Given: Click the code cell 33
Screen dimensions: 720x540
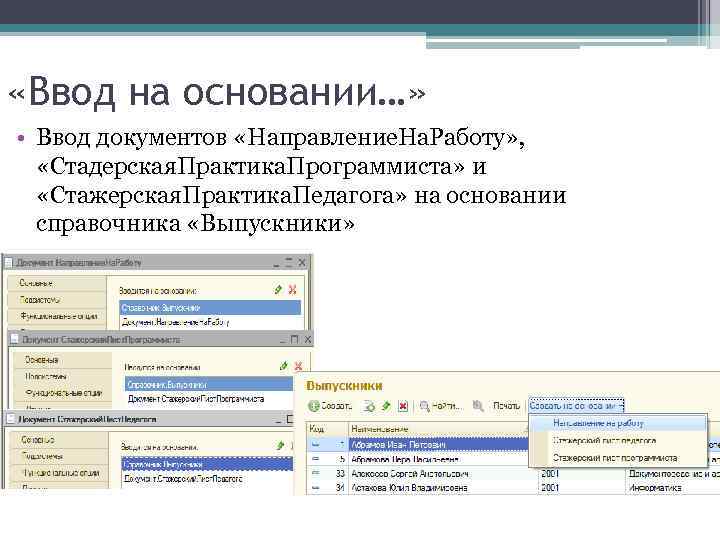Looking at the screenshot, I should tap(340, 473).
